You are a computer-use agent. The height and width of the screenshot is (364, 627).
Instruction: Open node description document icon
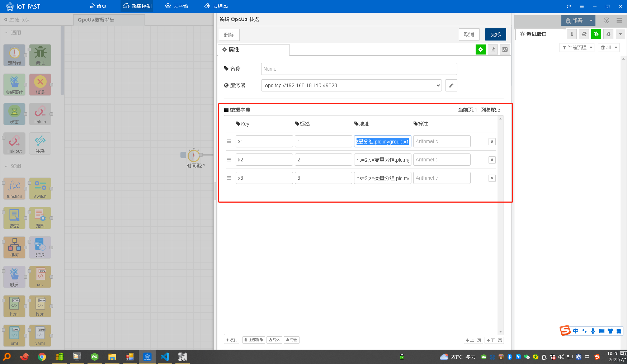(x=493, y=49)
